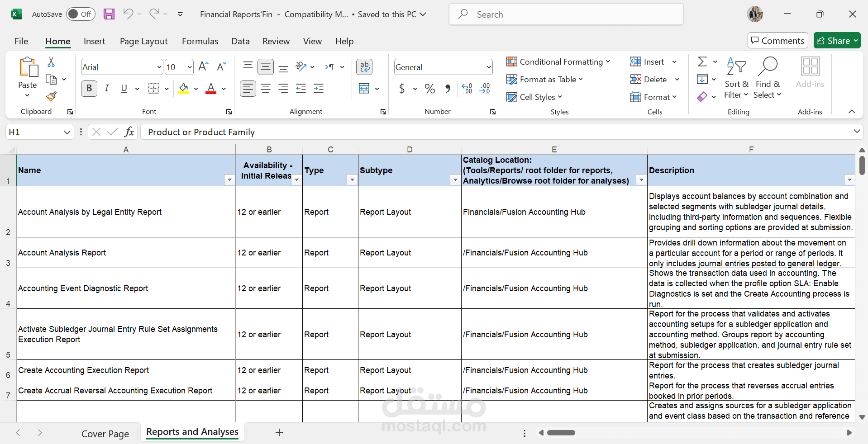868x444 pixels.
Task: Apply bold formatting from the Font group
Action: (89, 89)
